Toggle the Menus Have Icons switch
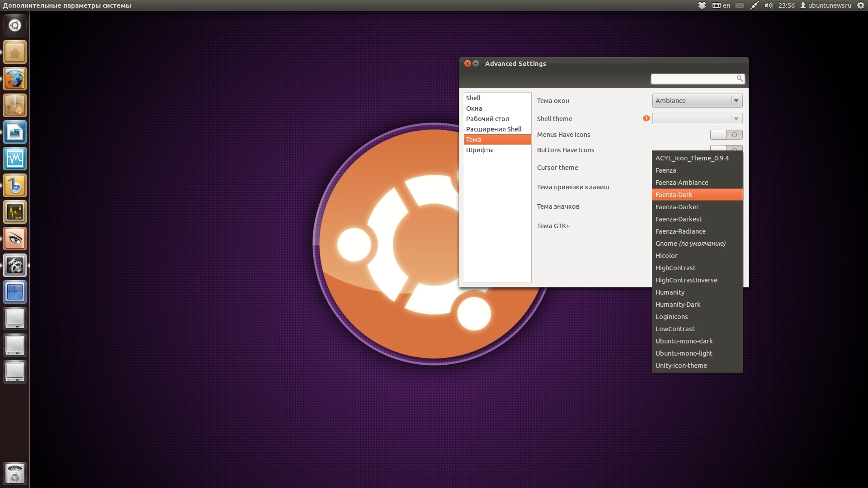The image size is (868, 488). [x=726, y=135]
